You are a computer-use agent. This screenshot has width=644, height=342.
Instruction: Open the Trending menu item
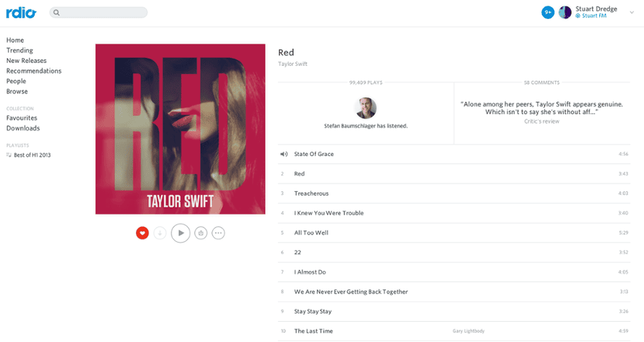click(20, 50)
